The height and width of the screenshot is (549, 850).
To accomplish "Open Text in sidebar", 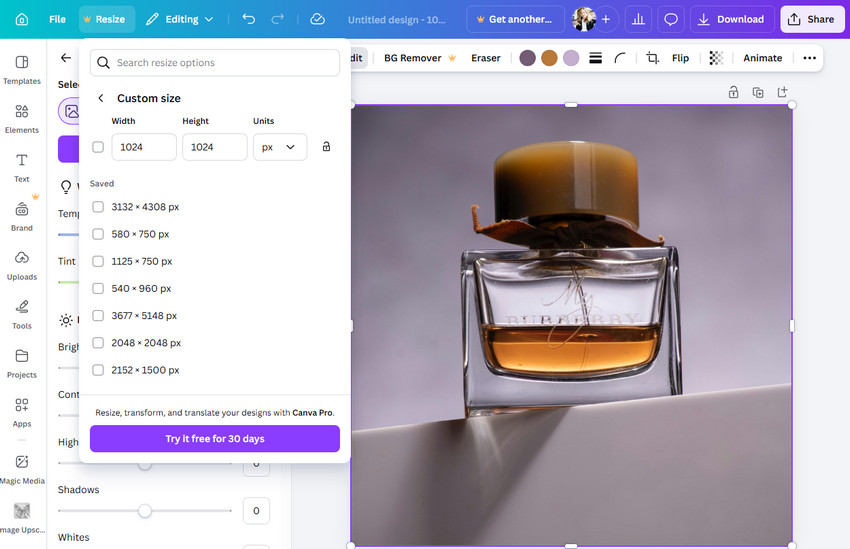I will 22,168.
